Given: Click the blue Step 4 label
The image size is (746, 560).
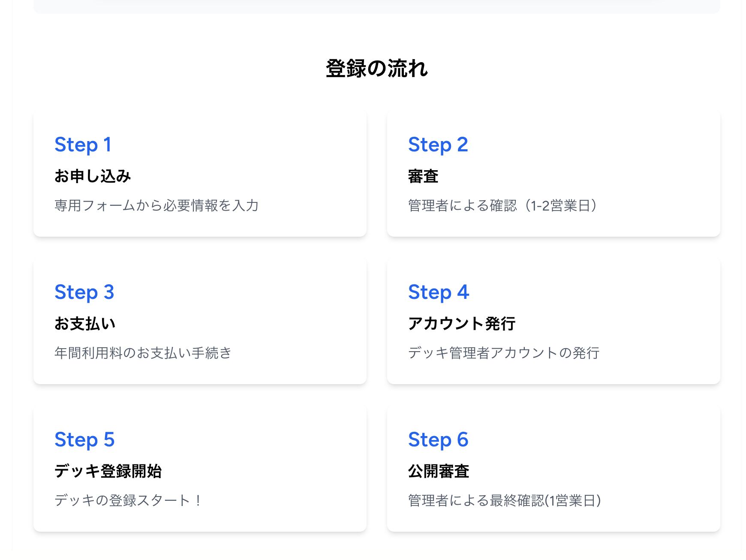Looking at the screenshot, I should [x=439, y=292].
